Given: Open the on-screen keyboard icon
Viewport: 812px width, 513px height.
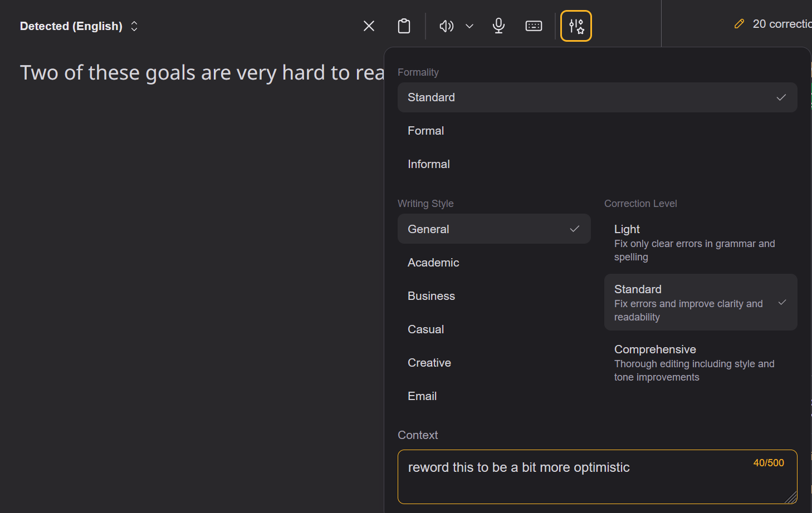Looking at the screenshot, I should pos(534,26).
